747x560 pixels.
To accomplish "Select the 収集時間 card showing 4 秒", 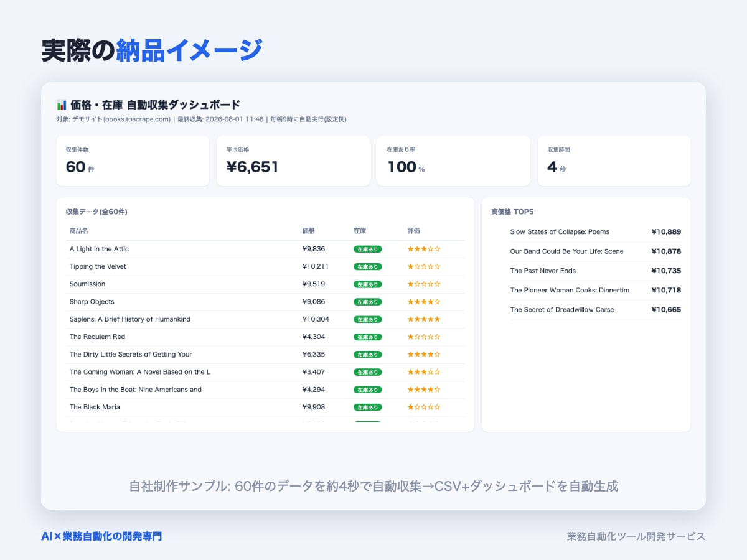I will click(x=614, y=161).
